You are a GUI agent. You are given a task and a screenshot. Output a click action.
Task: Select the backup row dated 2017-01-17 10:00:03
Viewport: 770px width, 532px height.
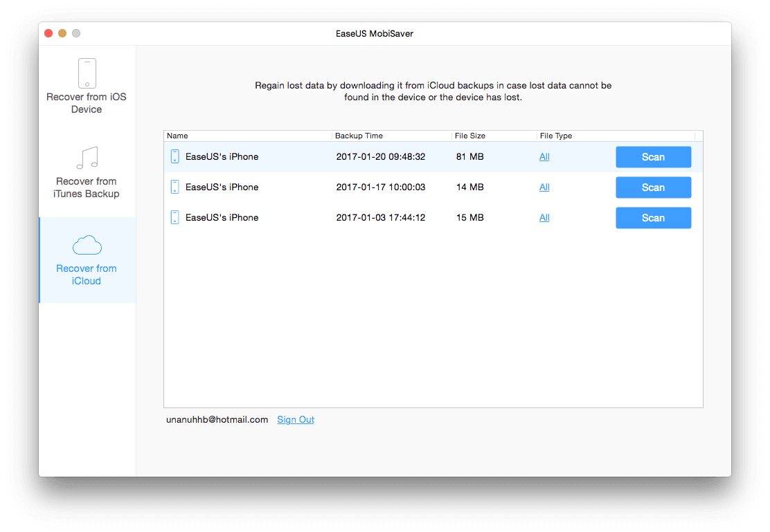[380, 187]
